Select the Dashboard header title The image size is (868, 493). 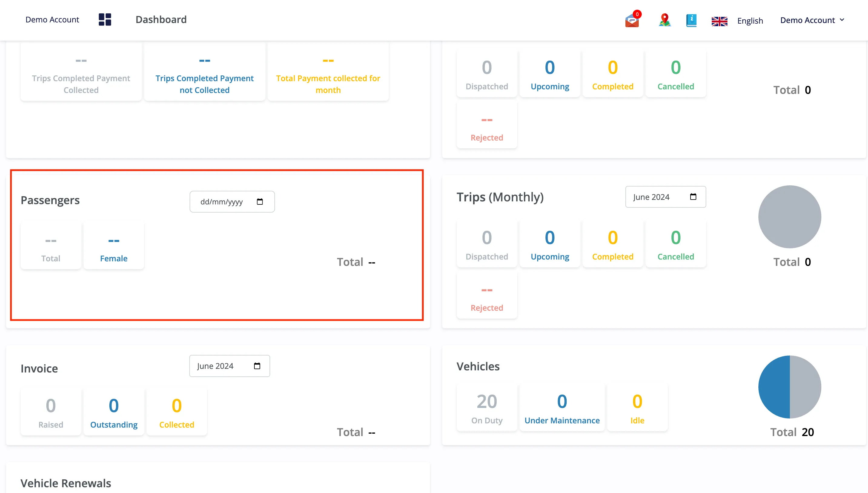(161, 20)
